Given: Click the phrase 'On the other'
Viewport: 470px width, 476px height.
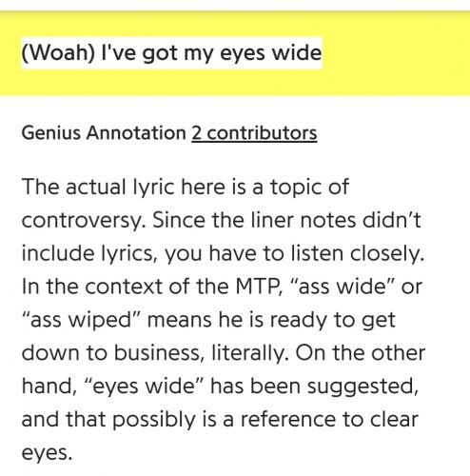Looking at the screenshot, I should click(x=361, y=352).
